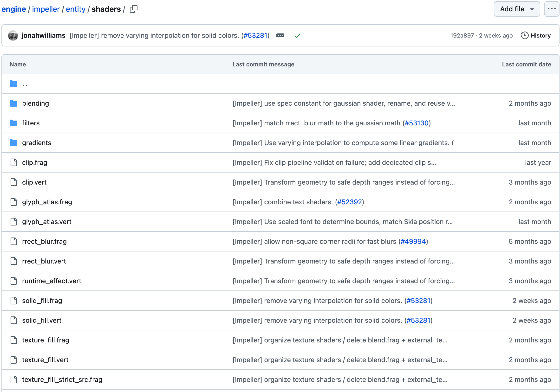Click gradients folder icon

tap(13, 143)
